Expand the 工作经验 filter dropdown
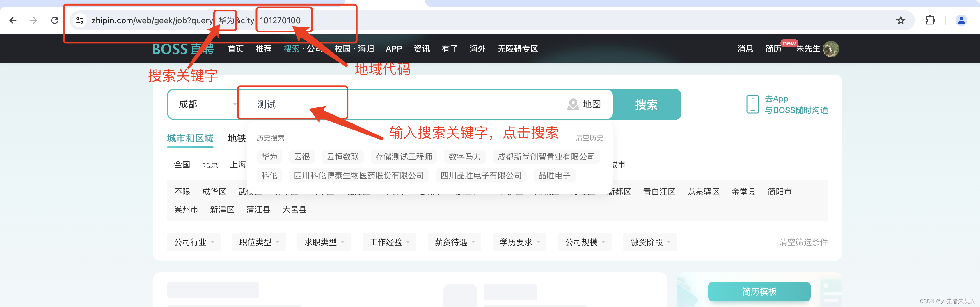Viewport: 980px width, 307px height. pos(389,242)
